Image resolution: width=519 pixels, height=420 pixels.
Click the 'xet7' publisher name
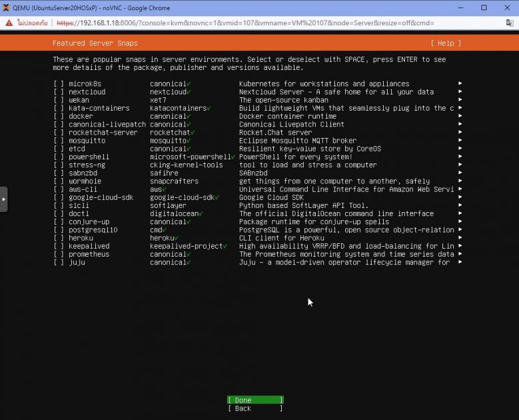158,100
